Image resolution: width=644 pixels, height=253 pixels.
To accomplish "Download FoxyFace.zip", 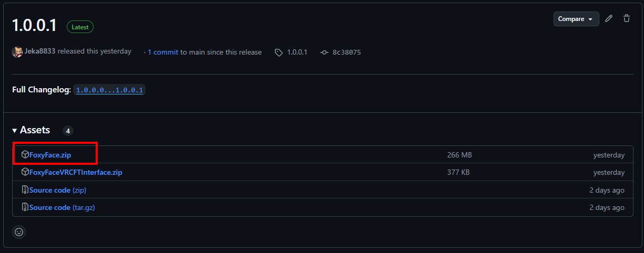I will click(50, 155).
